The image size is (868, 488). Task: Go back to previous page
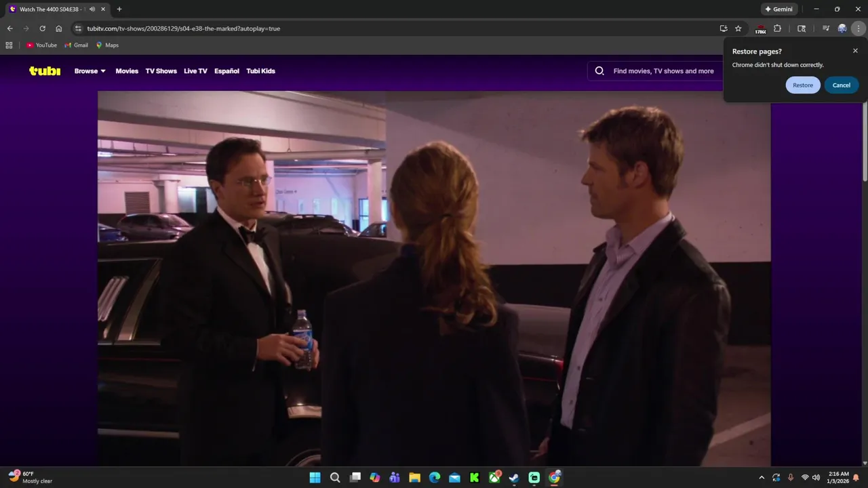pyautogui.click(x=9, y=28)
